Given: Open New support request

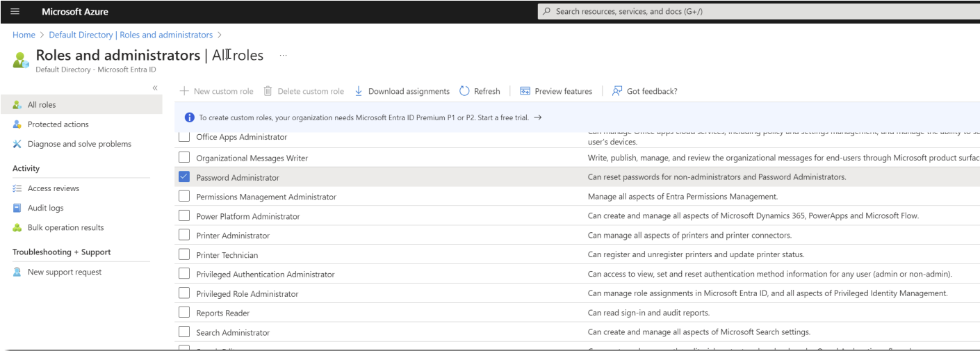Looking at the screenshot, I should point(65,272).
